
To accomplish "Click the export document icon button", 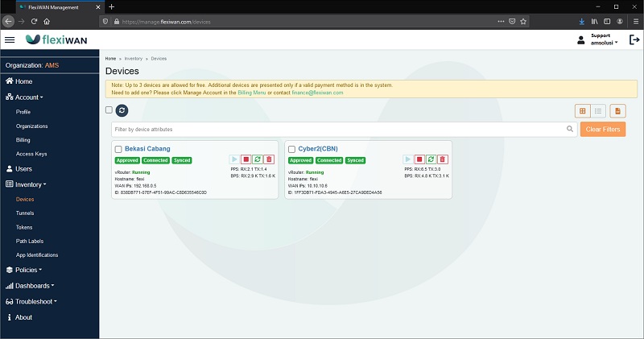I will (617, 111).
